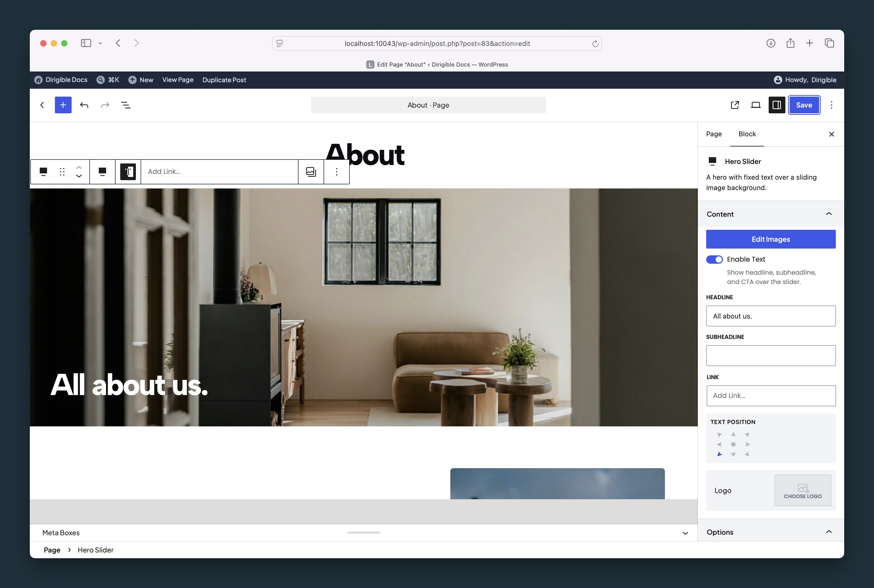Click the laptop device preview icon
This screenshot has height=588, width=874.
(x=756, y=105)
